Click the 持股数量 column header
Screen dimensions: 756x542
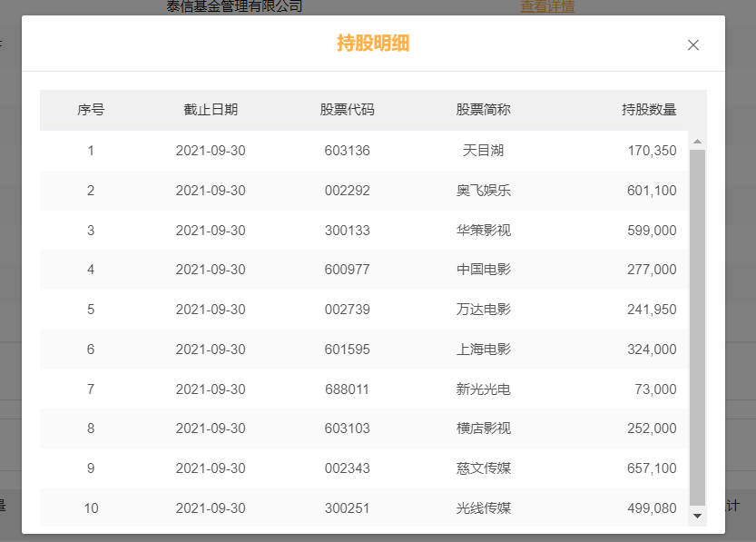pyautogui.click(x=649, y=110)
